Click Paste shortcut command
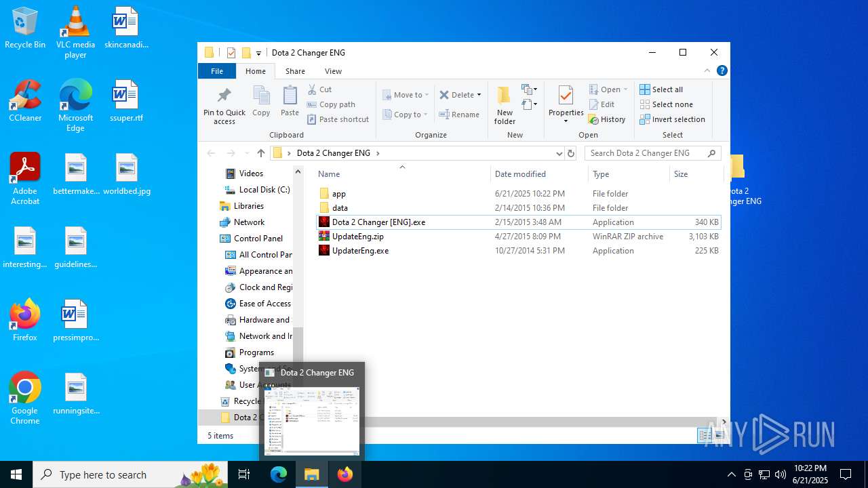The height and width of the screenshot is (488, 868). point(338,119)
